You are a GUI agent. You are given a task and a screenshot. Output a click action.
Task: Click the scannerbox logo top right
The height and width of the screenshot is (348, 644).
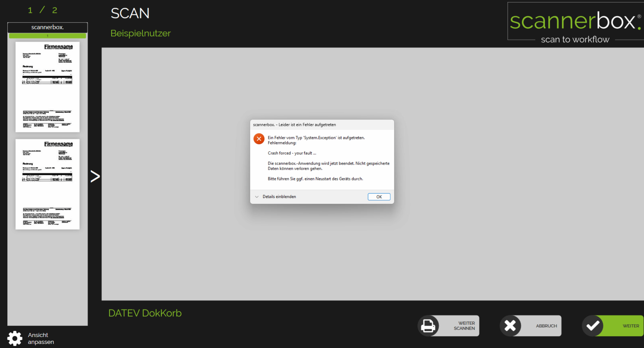[x=575, y=23]
